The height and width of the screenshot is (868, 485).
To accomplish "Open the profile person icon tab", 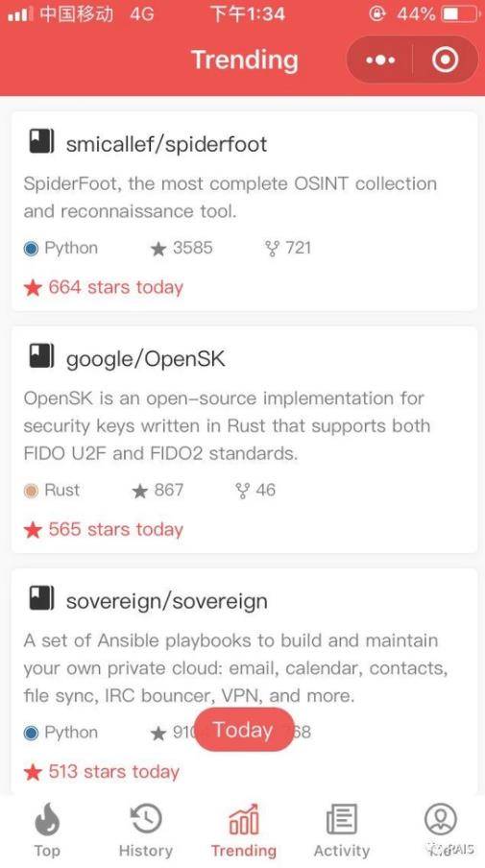I will [441, 819].
